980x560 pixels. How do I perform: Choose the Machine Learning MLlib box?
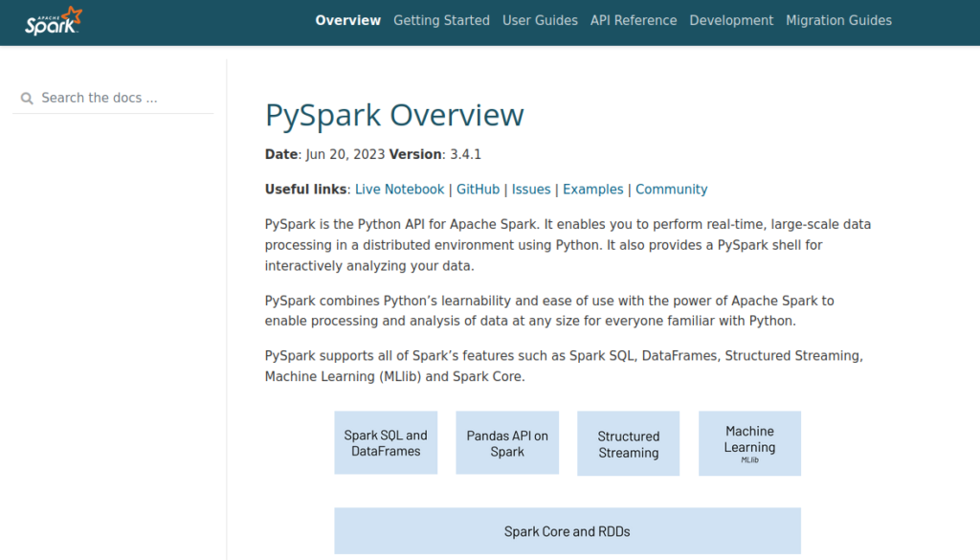coord(749,443)
